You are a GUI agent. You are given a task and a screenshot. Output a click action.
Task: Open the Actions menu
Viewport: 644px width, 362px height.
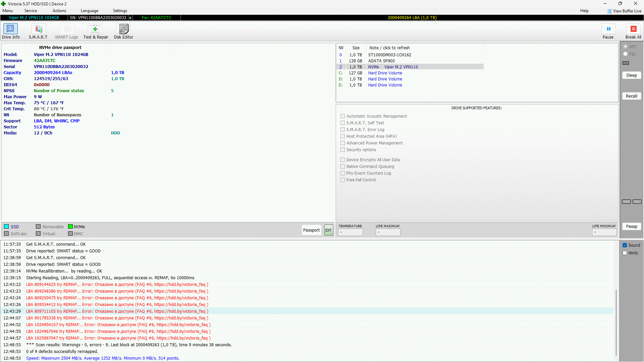point(59,11)
